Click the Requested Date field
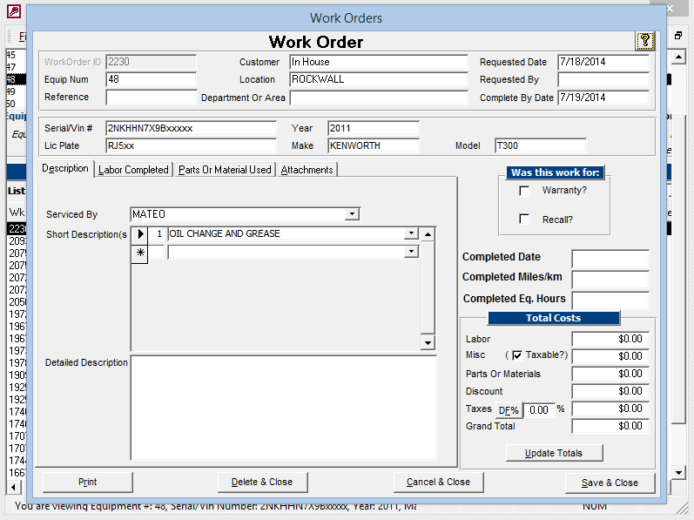The image size is (694, 520). tap(603, 62)
